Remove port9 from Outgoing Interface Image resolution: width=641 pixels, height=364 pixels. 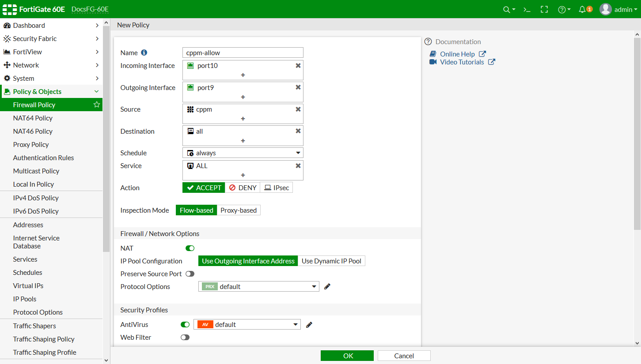[298, 87]
